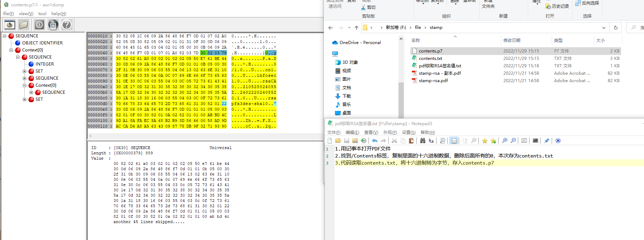Viewport: 644px width, 240px height.
Task: Expand the last SET tree node
Action: (25, 99)
